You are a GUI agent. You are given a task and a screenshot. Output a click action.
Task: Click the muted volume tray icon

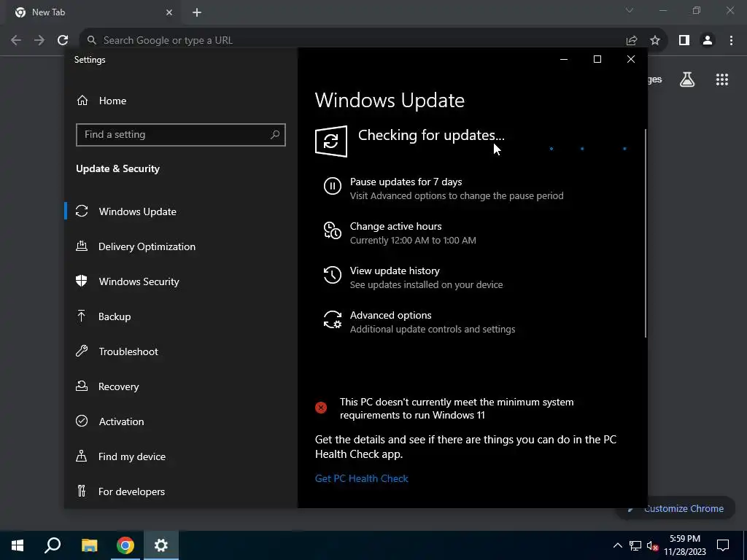tap(653, 545)
